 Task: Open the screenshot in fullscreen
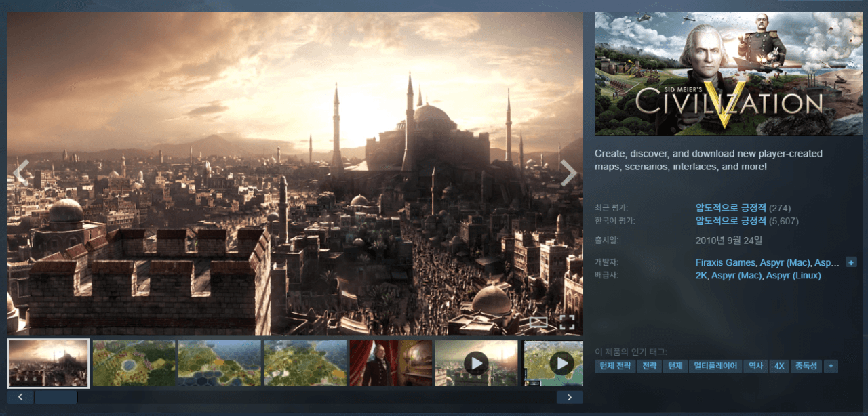567,323
